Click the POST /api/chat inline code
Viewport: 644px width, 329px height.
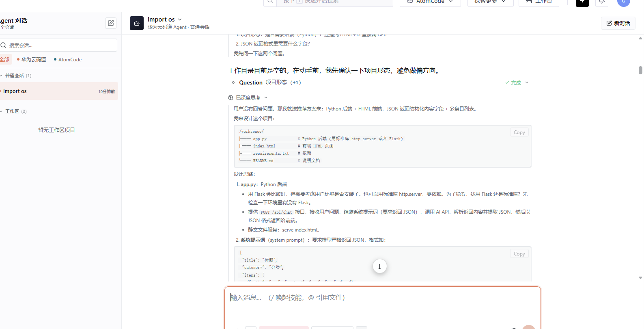[x=276, y=212]
